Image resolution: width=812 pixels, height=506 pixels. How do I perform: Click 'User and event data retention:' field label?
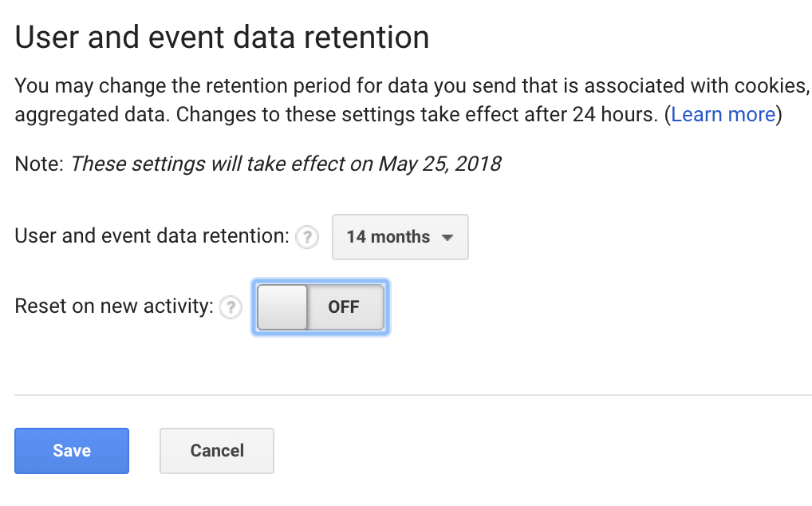tap(152, 236)
